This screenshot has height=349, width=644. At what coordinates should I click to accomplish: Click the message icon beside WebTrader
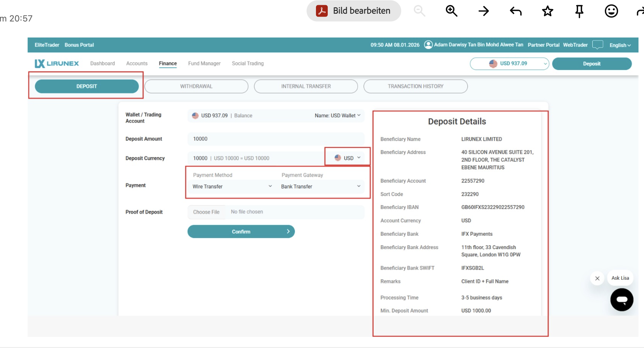click(598, 45)
